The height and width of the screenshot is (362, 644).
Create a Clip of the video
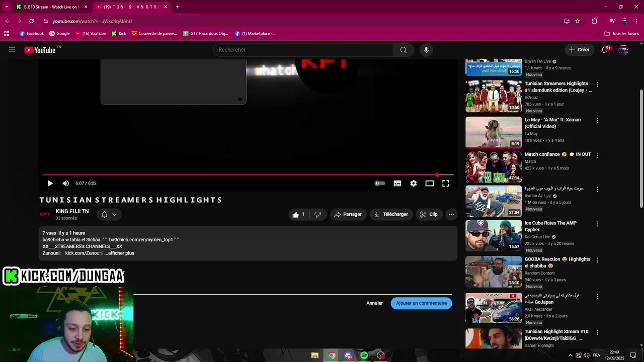tap(429, 214)
